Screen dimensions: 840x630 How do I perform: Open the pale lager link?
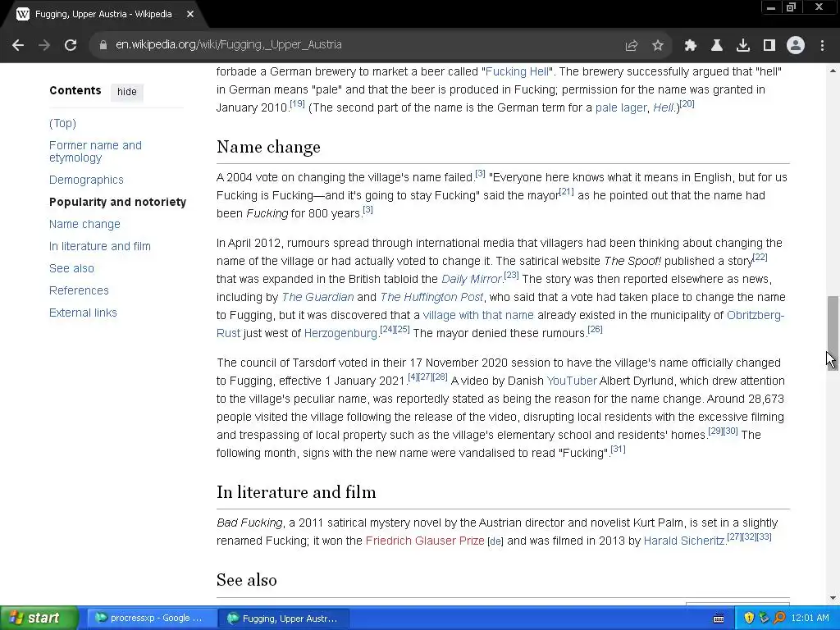coord(621,107)
